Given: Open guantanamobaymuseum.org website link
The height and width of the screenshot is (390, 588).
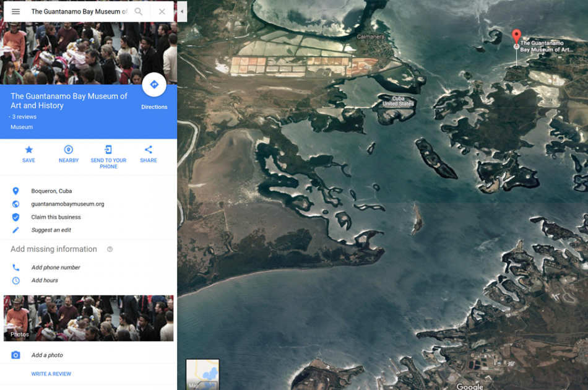Looking at the screenshot, I should tap(67, 204).
